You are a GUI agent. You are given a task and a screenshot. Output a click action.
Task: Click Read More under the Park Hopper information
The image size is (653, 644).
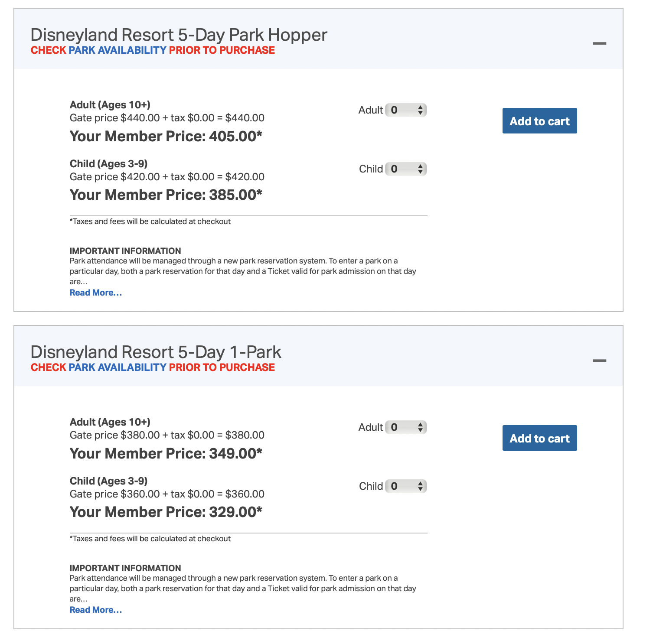(x=96, y=293)
